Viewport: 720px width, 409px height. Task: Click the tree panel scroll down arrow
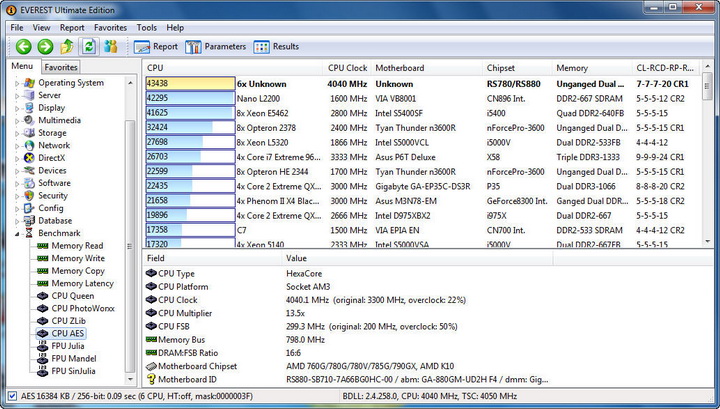[x=130, y=379]
